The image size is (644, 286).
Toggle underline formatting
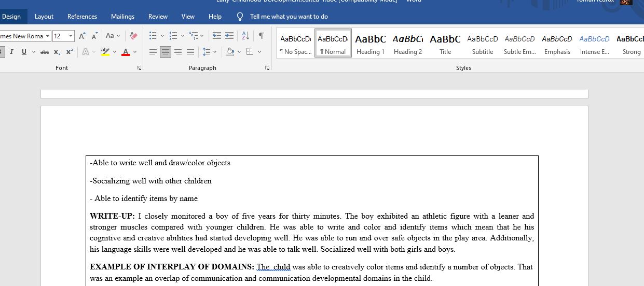24,52
